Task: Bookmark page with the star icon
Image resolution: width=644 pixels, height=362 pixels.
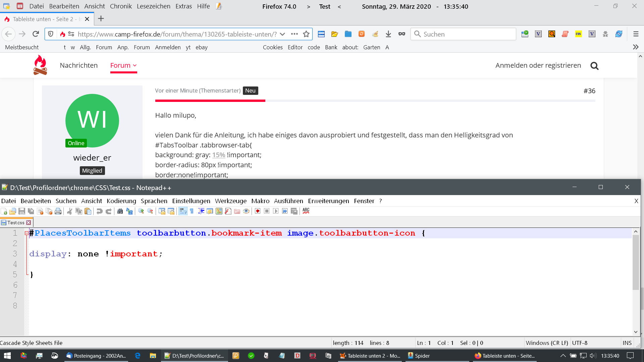Action: coord(306,34)
